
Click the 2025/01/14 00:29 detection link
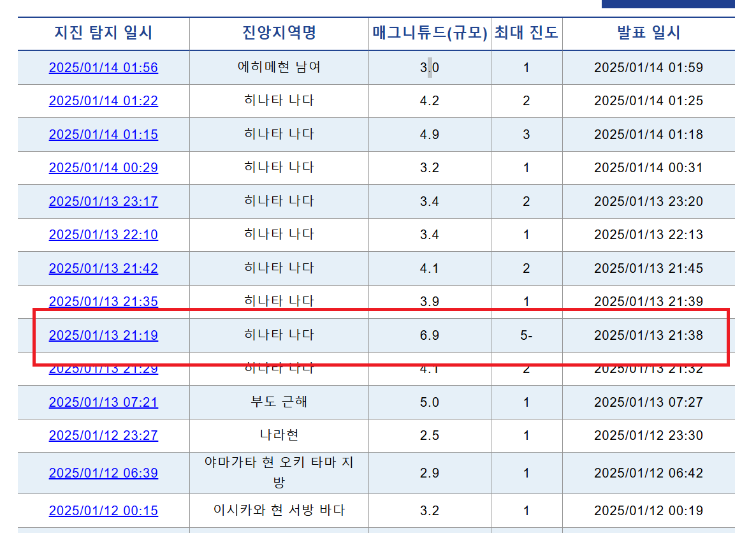(x=103, y=168)
